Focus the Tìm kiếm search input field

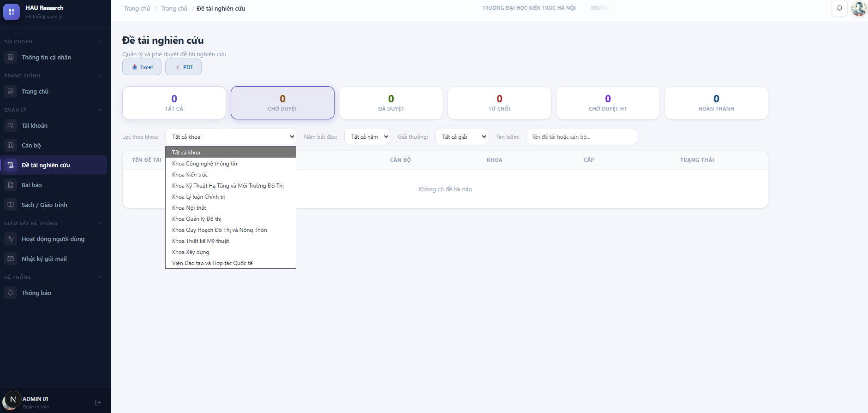tap(581, 136)
